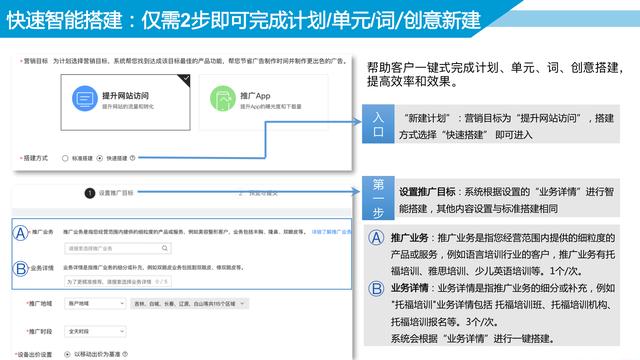
Task: Click the search icon in 推广业务 field
Action: tap(164, 248)
